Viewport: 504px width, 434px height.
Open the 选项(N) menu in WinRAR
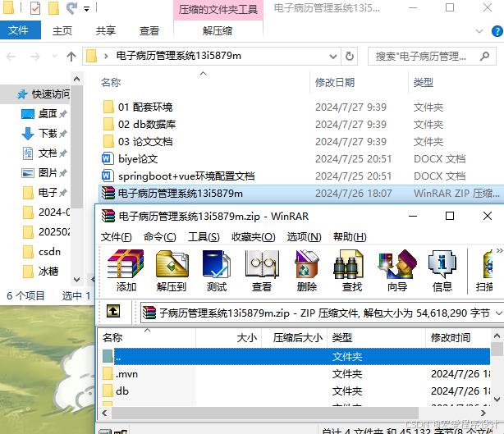[304, 237]
